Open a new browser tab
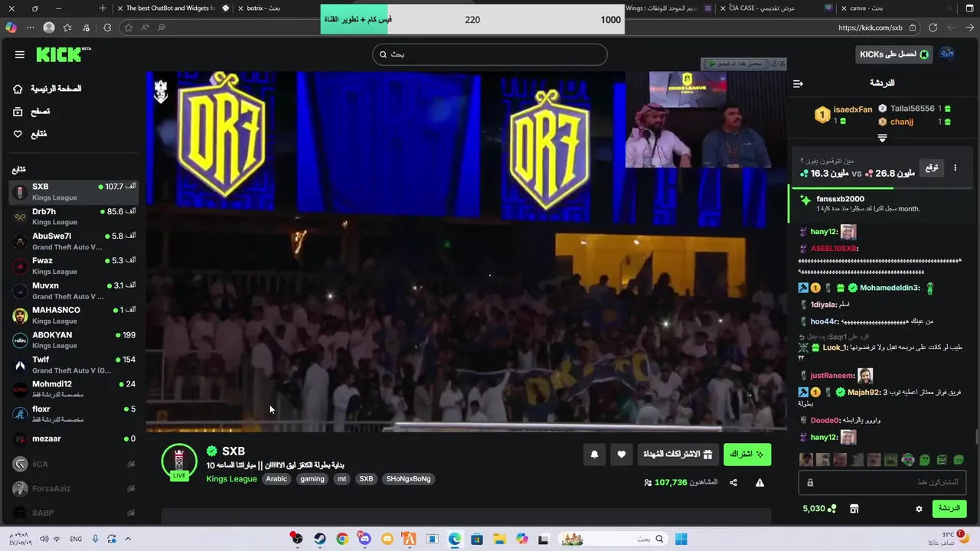The height and width of the screenshot is (551, 980). click(103, 8)
